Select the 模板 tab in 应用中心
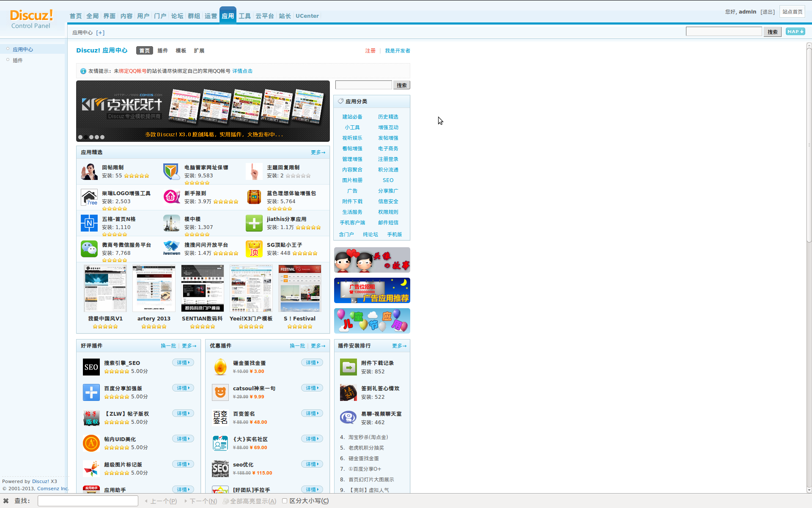Image resolution: width=812 pixels, height=508 pixels. click(x=181, y=51)
